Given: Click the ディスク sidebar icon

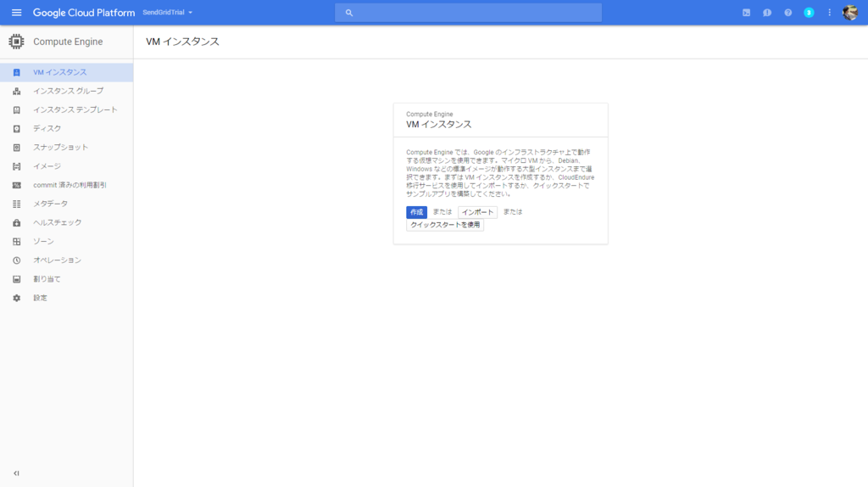Looking at the screenshot, I should tap(17, 128).
